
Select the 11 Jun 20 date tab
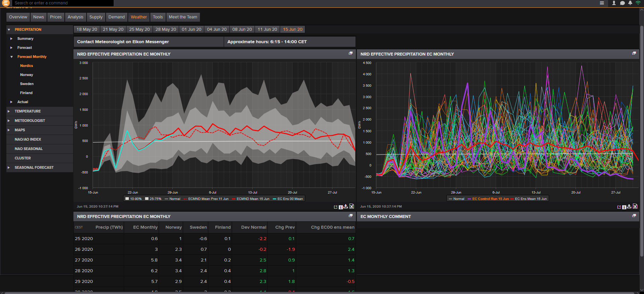[267, 29]
